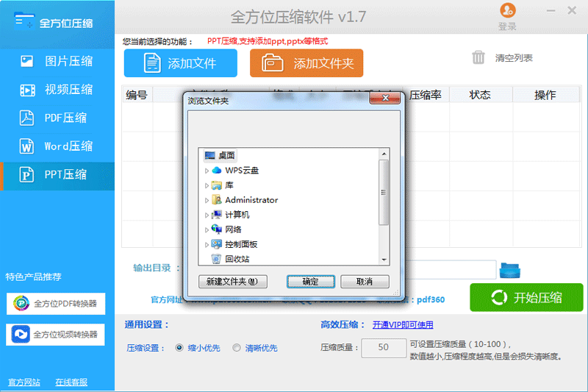Click the 压缩质量 value field showing 50
Viewport: 588px width, 392px height.
click(384, 348)
